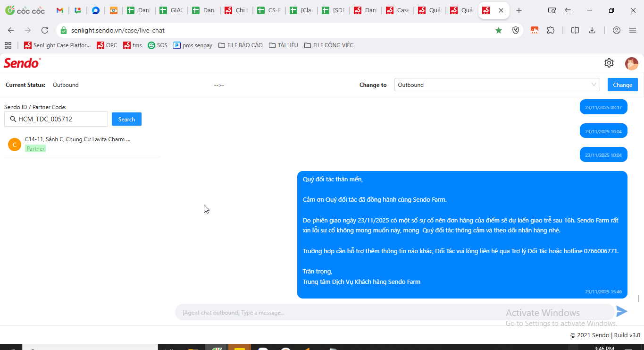Open the Sendo settings gear
This screenshot has width=644, height=350.
pyautogui.click(x=609, y=63)
